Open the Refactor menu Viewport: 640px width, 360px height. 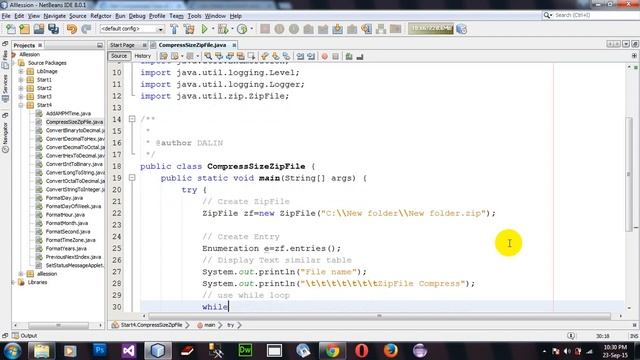click(x=101, y=16)
